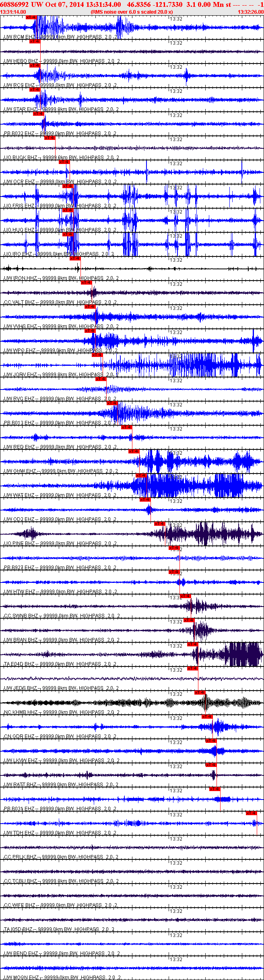Select the CC VALT BHZ station label

point(20,302)
